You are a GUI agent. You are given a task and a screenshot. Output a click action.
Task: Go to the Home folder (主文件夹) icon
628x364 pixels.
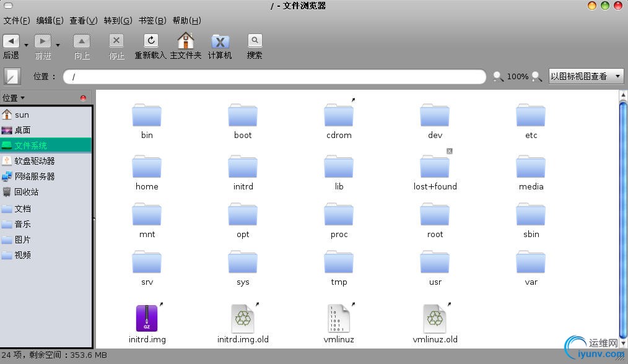pyautogui.click(x=185, y=41)
